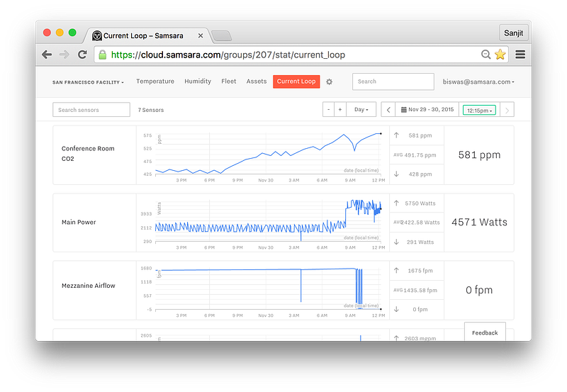Open the Mezzanine Airflow sensor

click(x=88, y=286)
